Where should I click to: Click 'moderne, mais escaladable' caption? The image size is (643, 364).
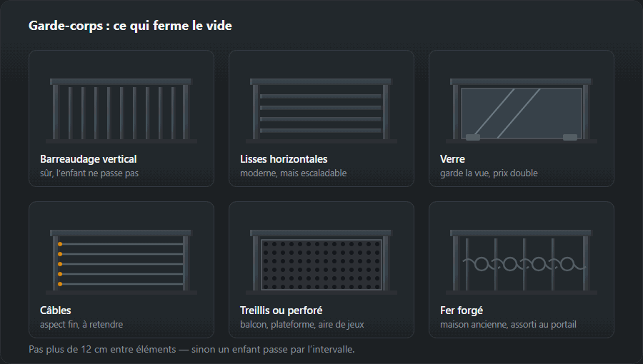pyautogui.click(x=293, y=173)
